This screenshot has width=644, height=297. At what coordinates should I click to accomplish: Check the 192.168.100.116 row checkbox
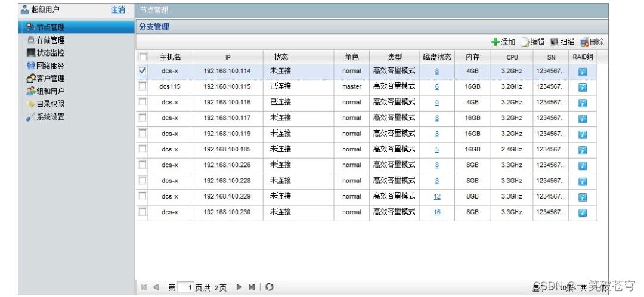[x=142, y=102]
